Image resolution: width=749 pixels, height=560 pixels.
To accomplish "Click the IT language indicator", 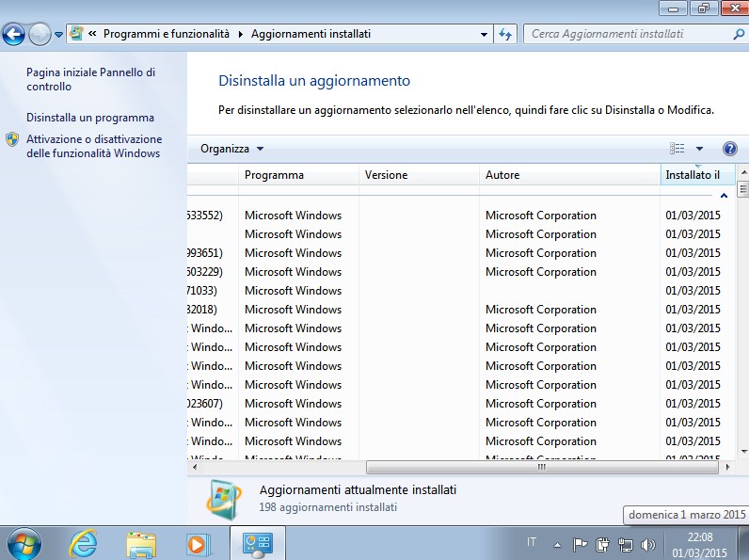I will click(x=532, y=542).
